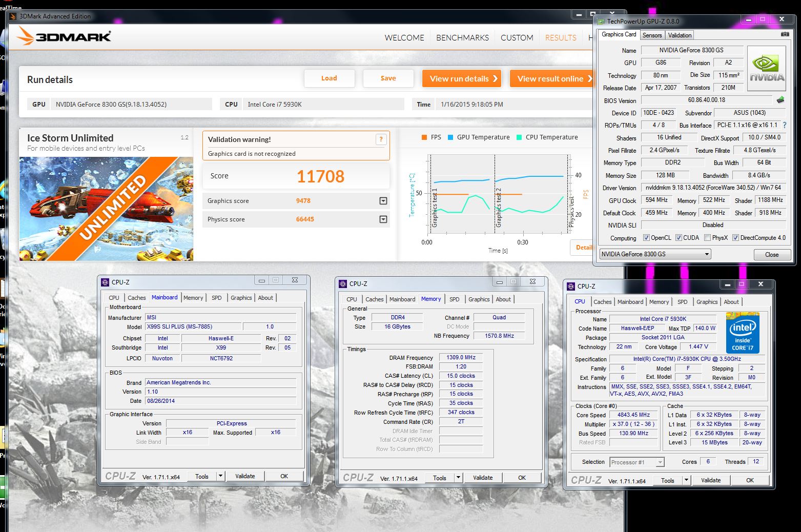Enable the PhysX checkbox in GPU-Z
801x532 pixels.
tap(707, 238)
